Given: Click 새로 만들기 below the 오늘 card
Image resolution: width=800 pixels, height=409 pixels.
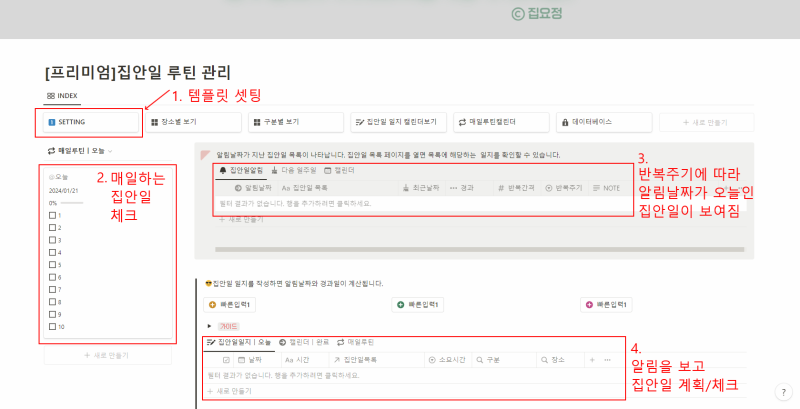Looking at the screenshot, I should 108,355.
